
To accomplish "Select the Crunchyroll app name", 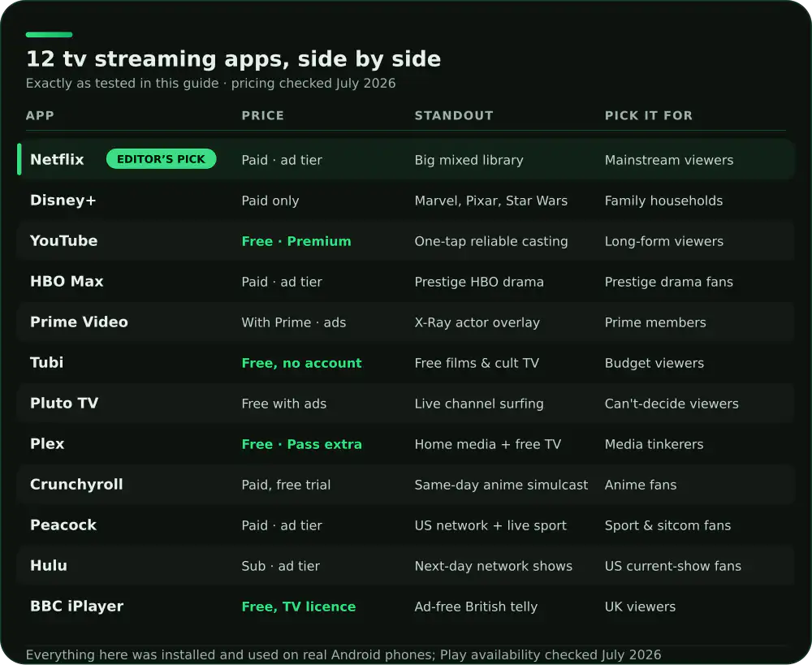I will tap(76, 484).
